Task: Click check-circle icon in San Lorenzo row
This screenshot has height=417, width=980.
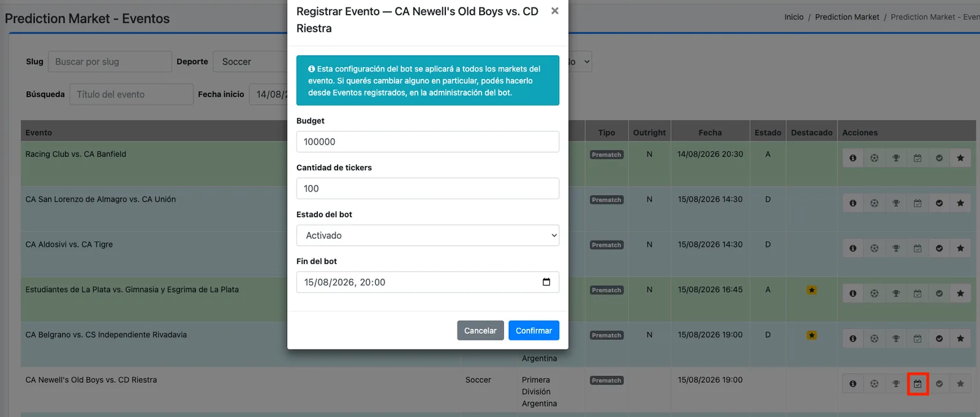Action: tap(939, 203)
